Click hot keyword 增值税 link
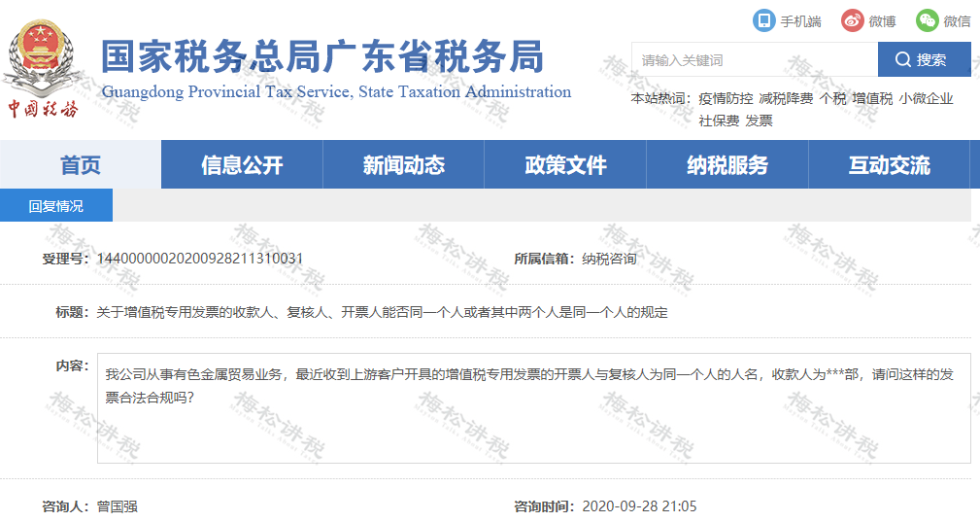Screen dimensions: 980x522 pyautogui.click(x=872, y=99)
